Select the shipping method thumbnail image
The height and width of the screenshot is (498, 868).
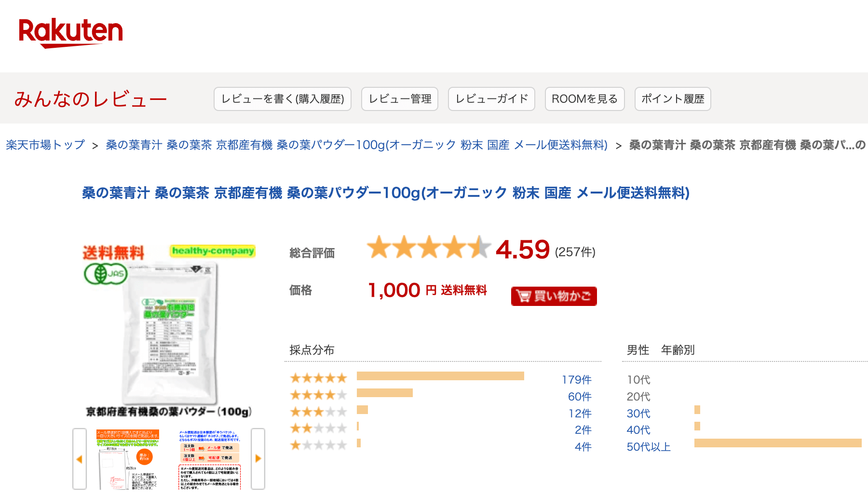coord(210,459)
